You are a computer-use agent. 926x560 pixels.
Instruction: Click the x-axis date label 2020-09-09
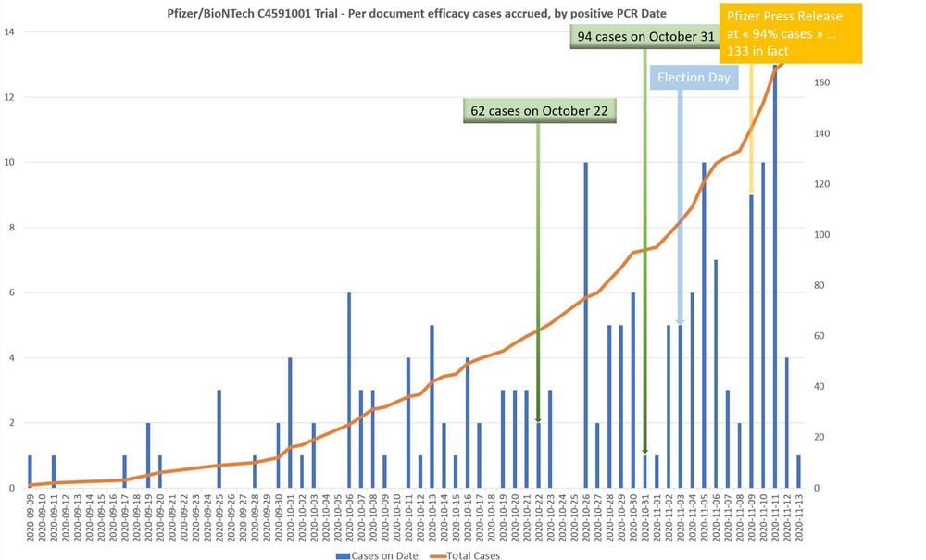click(x=31, y=518)
